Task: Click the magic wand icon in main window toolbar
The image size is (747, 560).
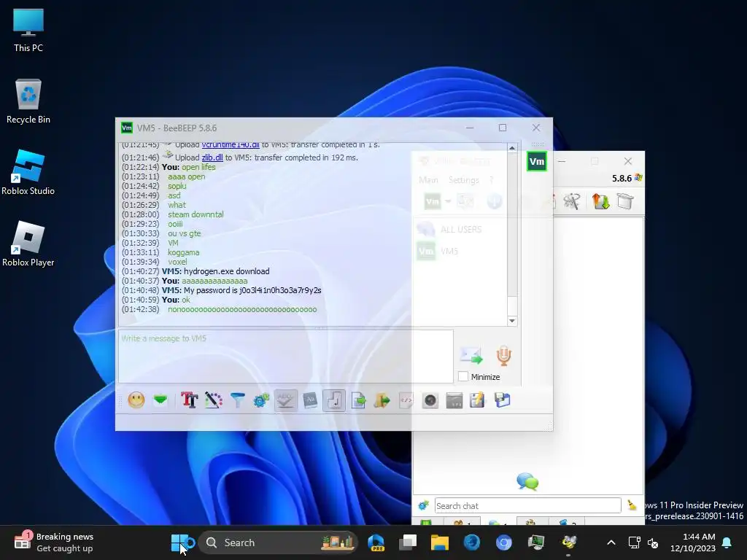Action: pos(571,201)
